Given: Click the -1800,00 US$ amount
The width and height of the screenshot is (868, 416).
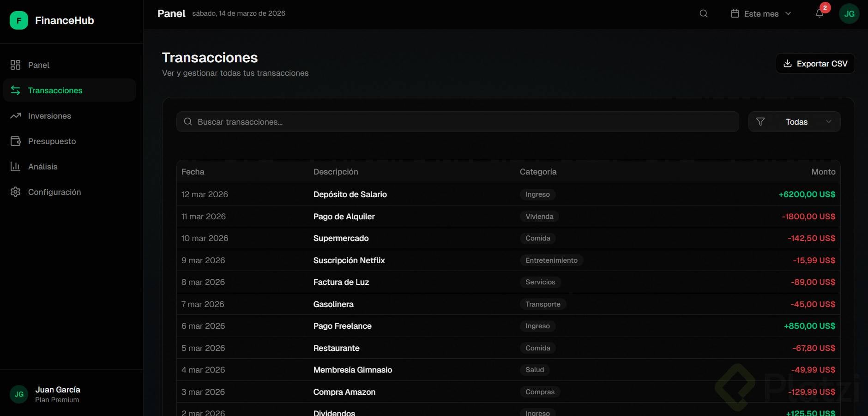Looking at the screenshot, I should (x=808, y=217).
